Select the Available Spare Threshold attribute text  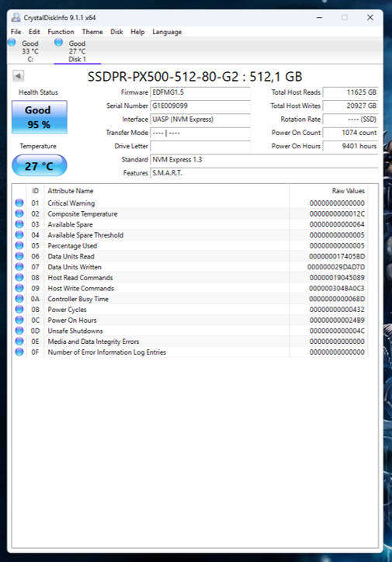[x=85, y=235]
